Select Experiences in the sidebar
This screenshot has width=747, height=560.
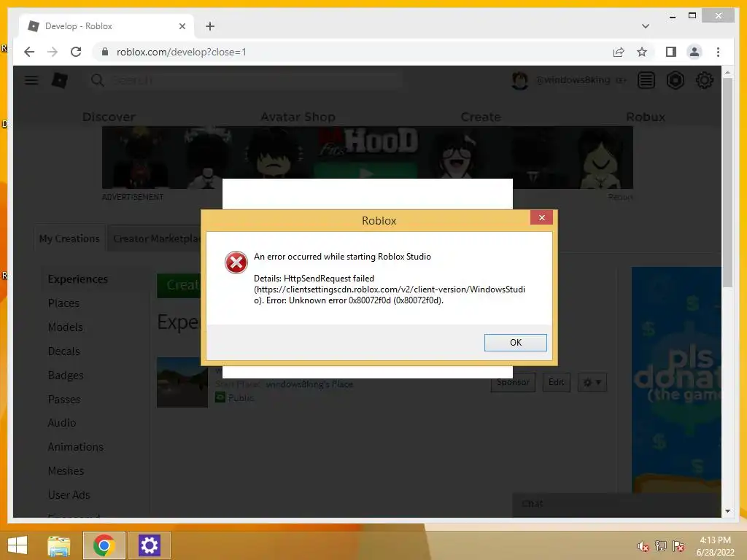point(77,279)
